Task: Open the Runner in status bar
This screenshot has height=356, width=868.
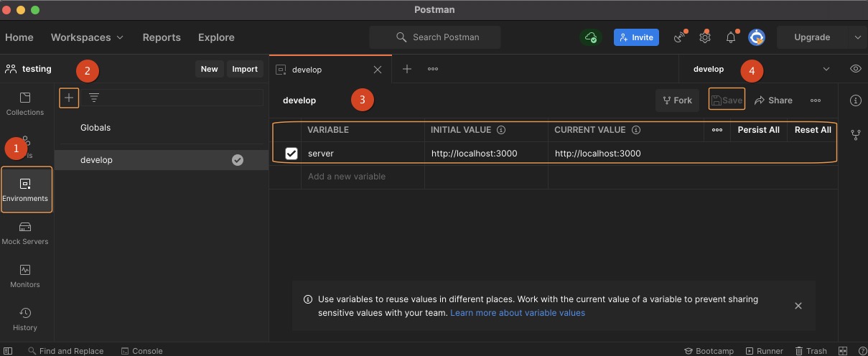Action: [x=765, y=351]
